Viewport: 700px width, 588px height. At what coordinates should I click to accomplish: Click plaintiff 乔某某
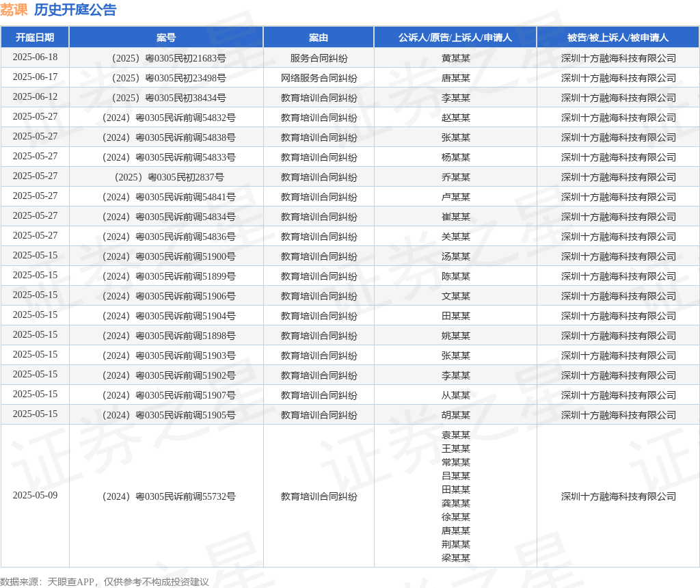tap(456, 177)
